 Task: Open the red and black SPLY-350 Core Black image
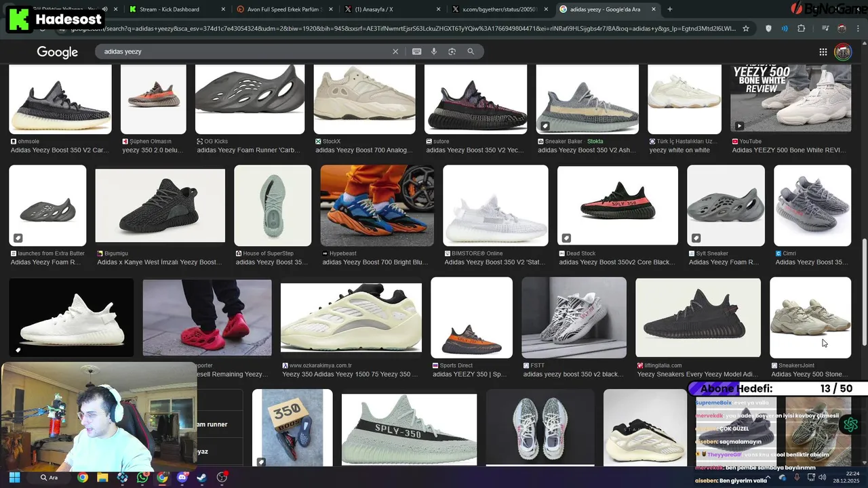(x=617, y=205)
